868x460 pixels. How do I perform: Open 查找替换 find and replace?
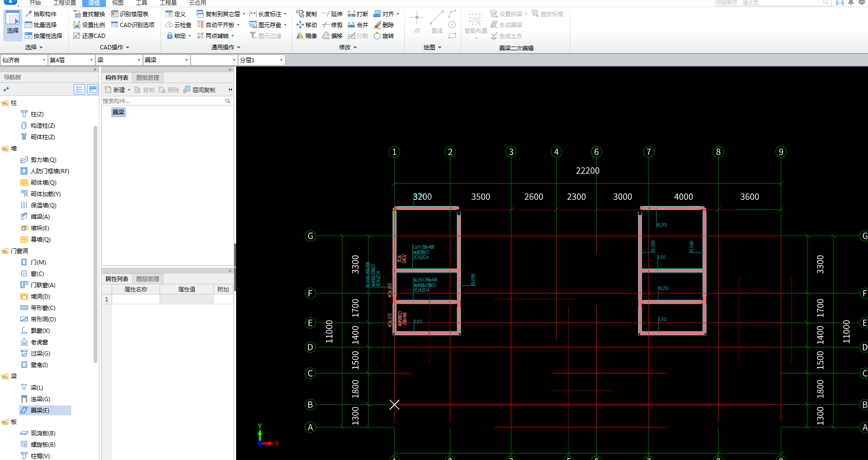pyautogui.click(x=89, y=14)
